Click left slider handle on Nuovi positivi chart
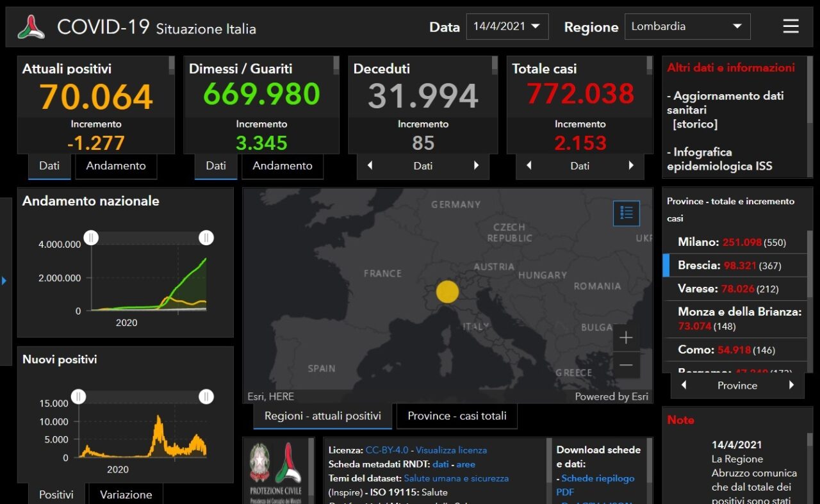Screen dimensions: 820x504 [x=78, y=397]
